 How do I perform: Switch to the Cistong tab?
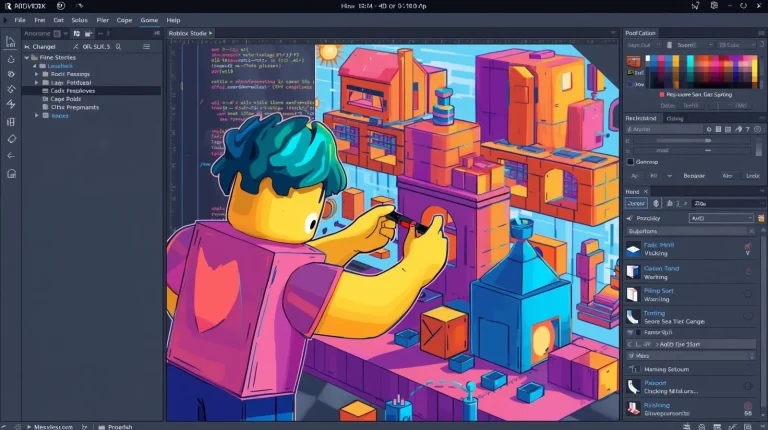coord(674,119)
